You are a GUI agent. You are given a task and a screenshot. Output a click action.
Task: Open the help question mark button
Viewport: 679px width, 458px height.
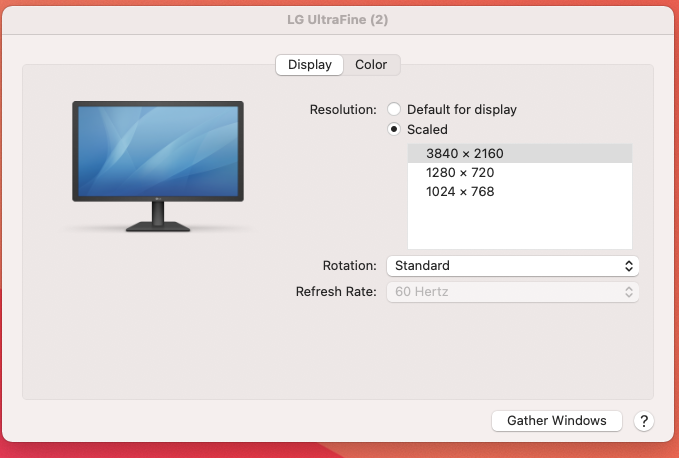(x=643, y=421)
